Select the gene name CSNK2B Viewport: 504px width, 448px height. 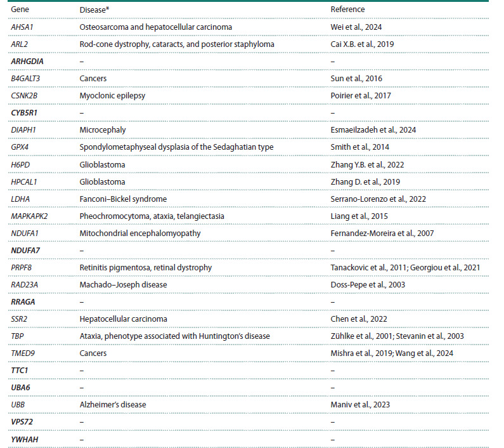coord(24,96)
